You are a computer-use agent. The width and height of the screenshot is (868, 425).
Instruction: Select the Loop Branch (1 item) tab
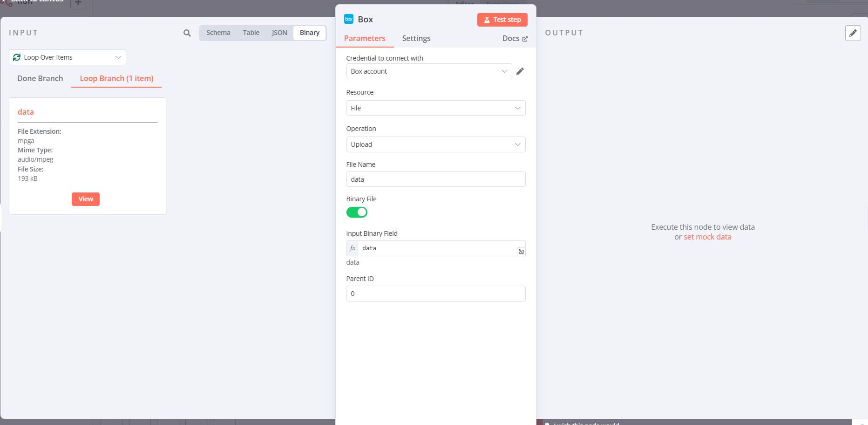tap(116, 78)
